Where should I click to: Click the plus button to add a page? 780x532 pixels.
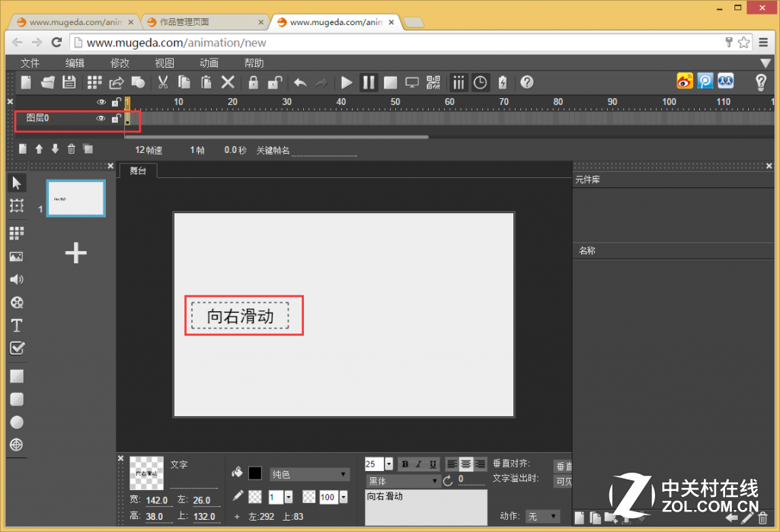[x=75, y=253]
